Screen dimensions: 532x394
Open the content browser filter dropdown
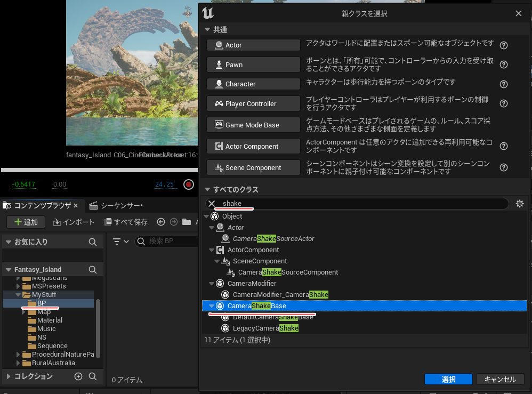[121, 242]
